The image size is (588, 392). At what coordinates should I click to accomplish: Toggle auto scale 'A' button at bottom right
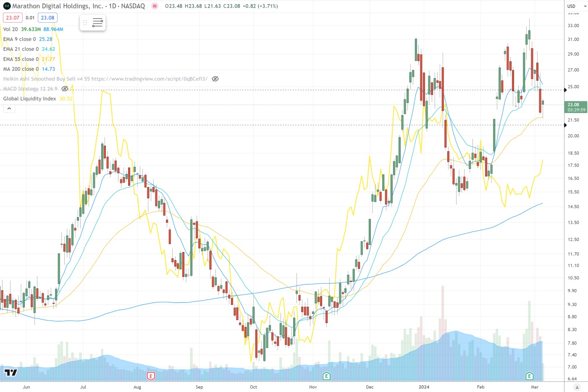pyautogui.click(x=577, y=387)
